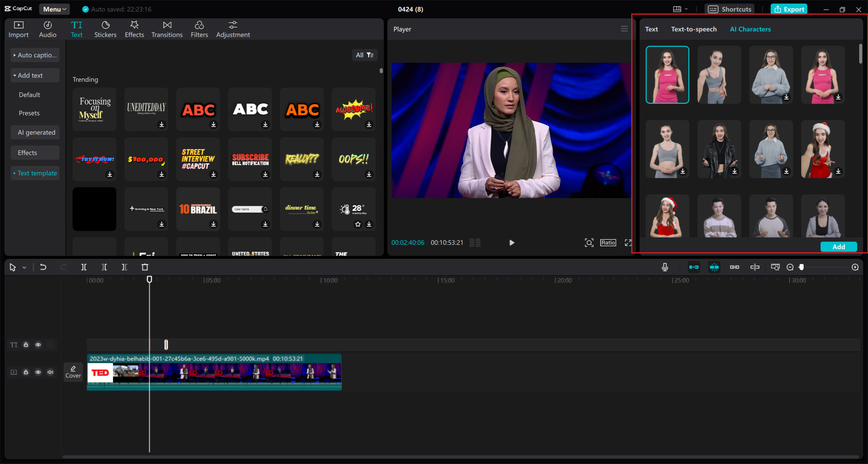The image size is (868, 464).
Task: Expand the Text template section
Action: [x=35, y=173]
